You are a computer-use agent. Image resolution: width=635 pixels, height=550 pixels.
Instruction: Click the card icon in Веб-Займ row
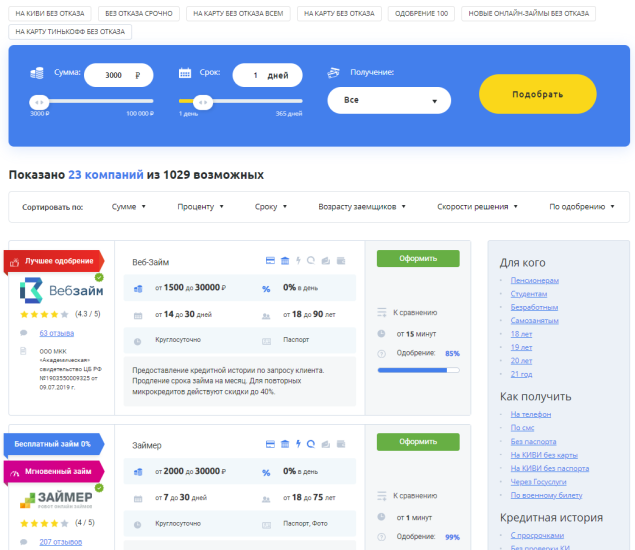[270, 260]
